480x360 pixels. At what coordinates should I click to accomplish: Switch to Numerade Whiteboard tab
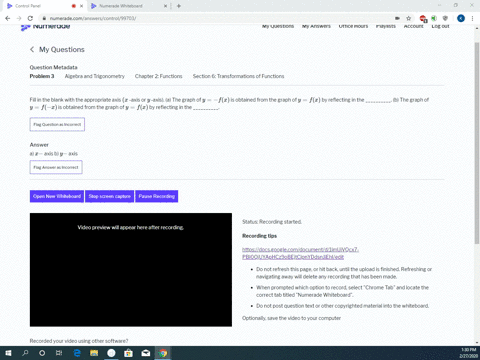coord(128,6)
